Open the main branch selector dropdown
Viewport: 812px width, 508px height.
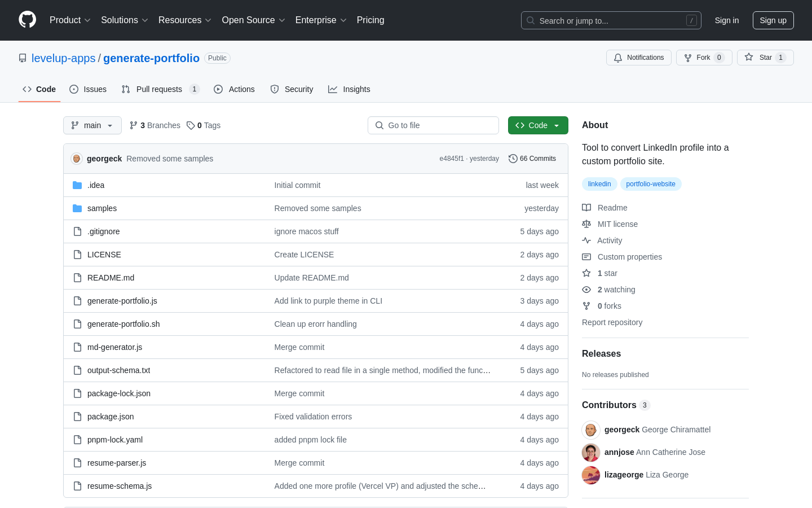click(92, 125)
